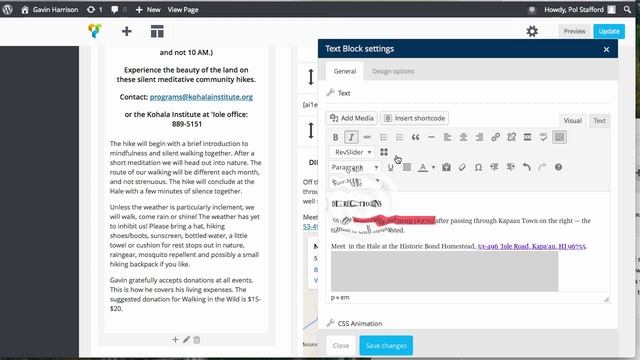Screen dimensions: 640x360
Task: Click the undo arrow
Action: [527, 167]
